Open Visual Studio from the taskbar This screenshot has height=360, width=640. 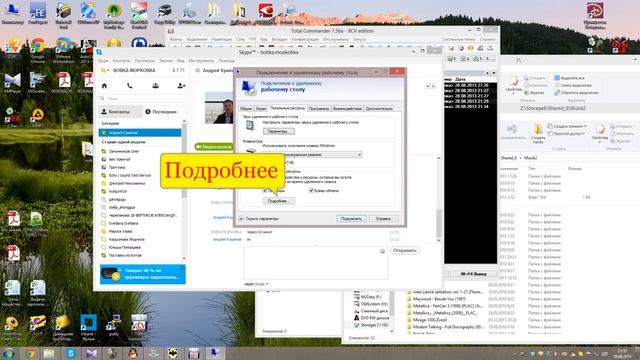[x=91, y=353]
